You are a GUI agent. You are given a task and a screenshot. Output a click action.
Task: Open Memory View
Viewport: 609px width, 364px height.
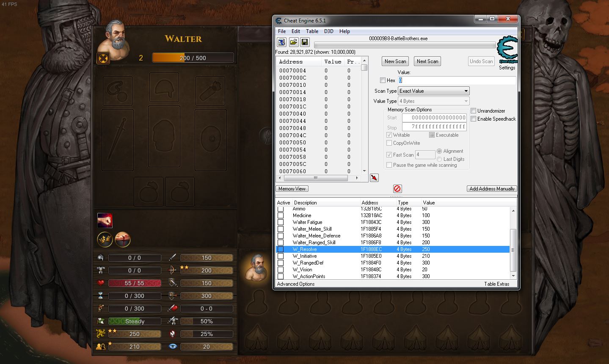(292, 189)
